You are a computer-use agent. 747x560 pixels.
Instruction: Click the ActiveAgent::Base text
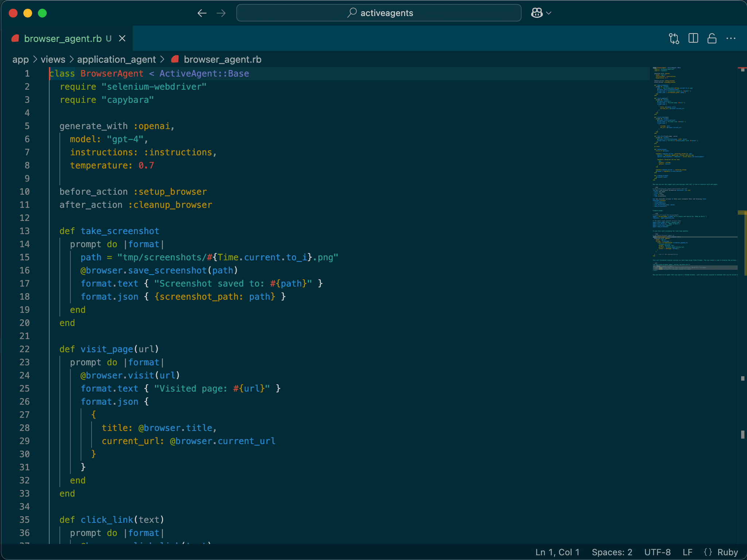204,74
